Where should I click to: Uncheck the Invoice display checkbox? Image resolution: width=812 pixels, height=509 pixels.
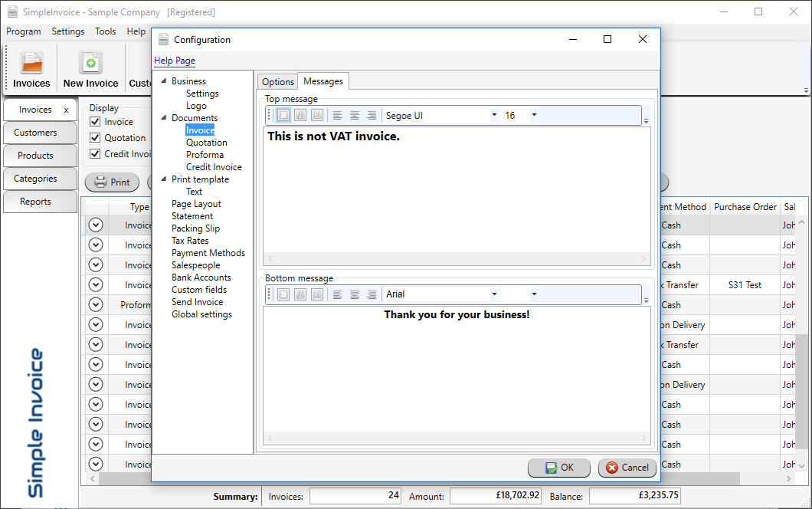pyautogui.click(x=96, y=122)
